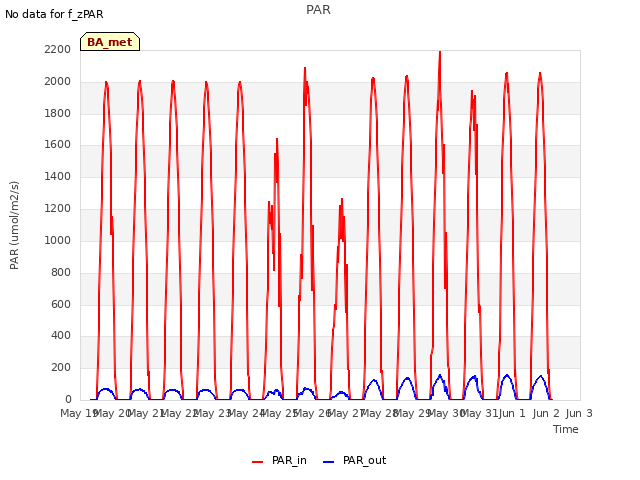This screenshot has width=640, height=480.
Task: Click the 600 y-axis tick label
Action: click(x=61, y=304)
